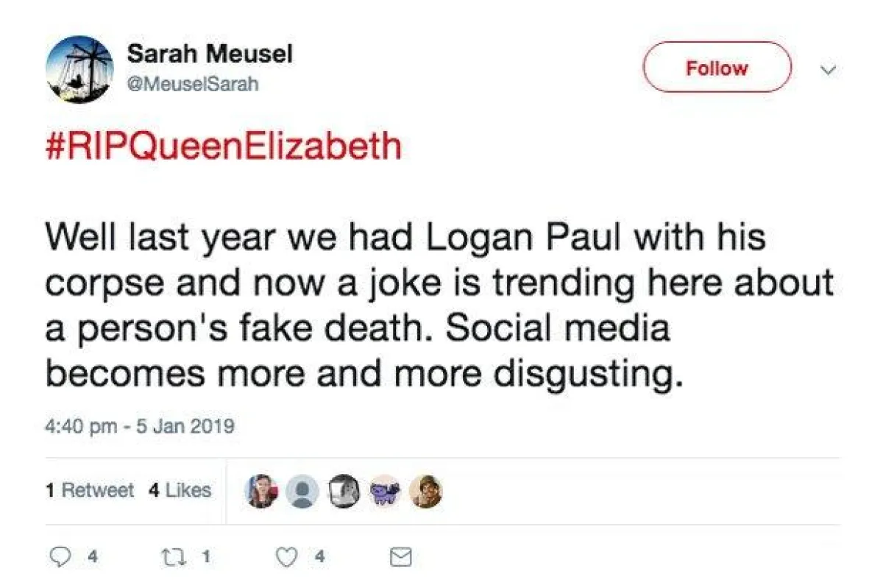883x588 pixels.
Task: Open the first liker avatar beside Likes
Action: [262, 491]
